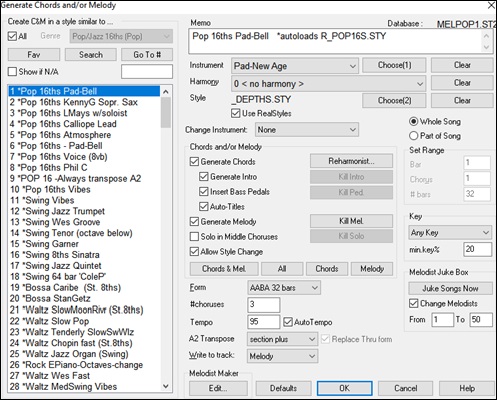Click the #choruses input field
The width and height of the screenshot is (497, 400).
coord(263,304)
